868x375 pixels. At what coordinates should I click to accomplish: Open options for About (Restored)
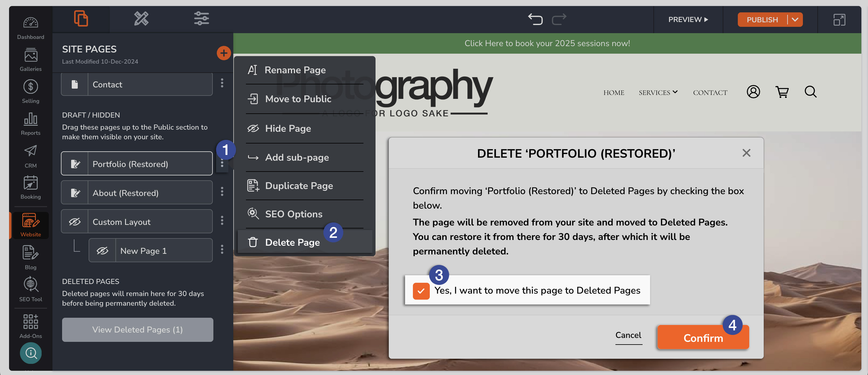222,191
